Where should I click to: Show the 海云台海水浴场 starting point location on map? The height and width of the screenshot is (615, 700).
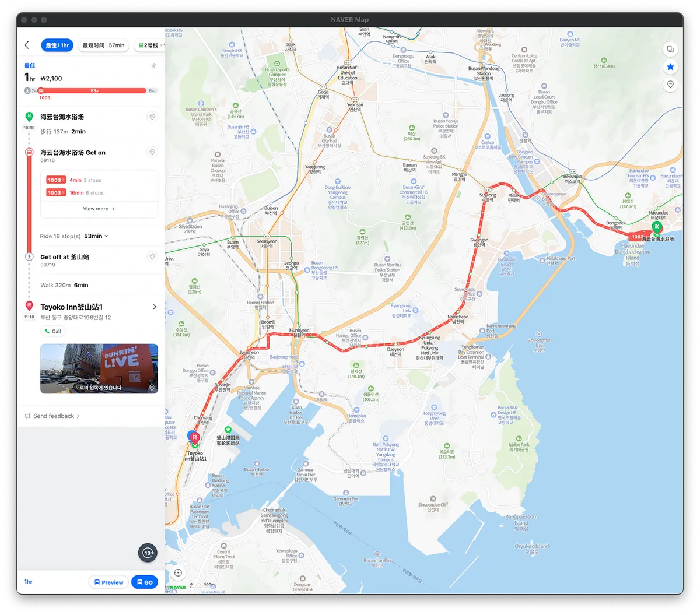(x=152, y=117)
